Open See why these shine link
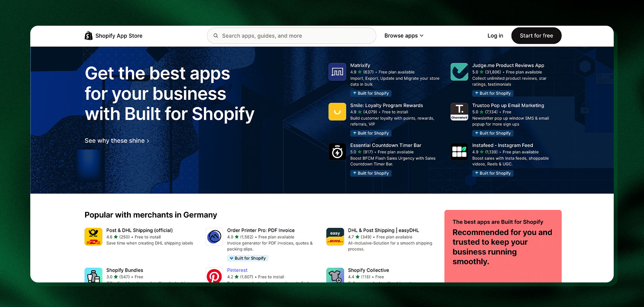644x307 pixels. (x=117, y=141)
